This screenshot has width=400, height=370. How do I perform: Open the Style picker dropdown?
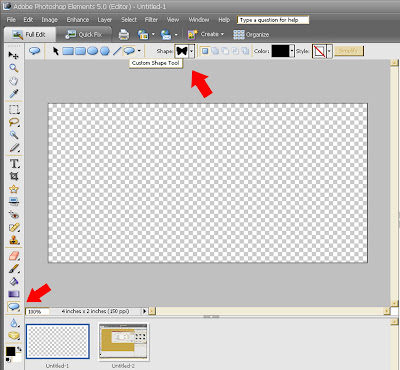click(x=329, y=51)
